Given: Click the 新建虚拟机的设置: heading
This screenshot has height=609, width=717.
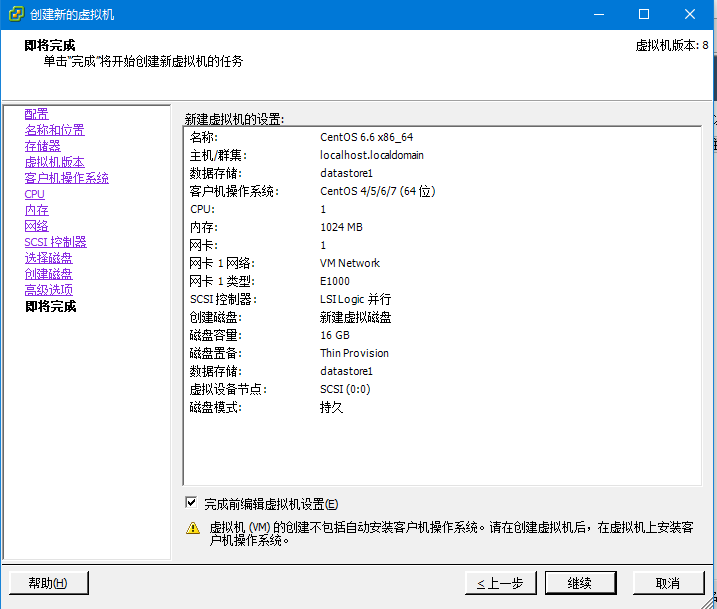Looking at the screenshot, I should 235,119.
